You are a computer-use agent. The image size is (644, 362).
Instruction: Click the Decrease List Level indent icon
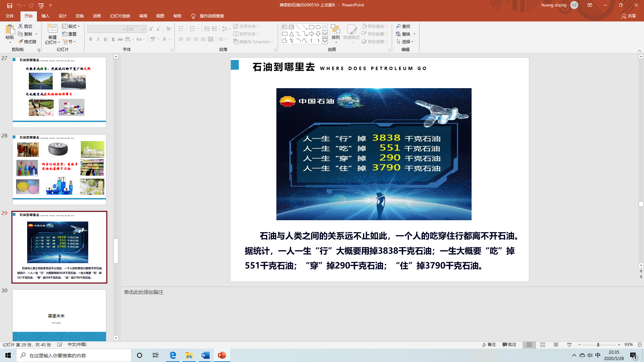207,29
